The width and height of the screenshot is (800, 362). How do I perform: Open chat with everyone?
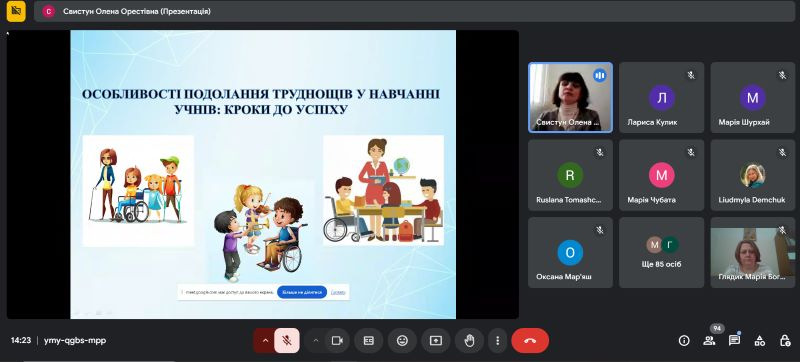click(734, 341)
